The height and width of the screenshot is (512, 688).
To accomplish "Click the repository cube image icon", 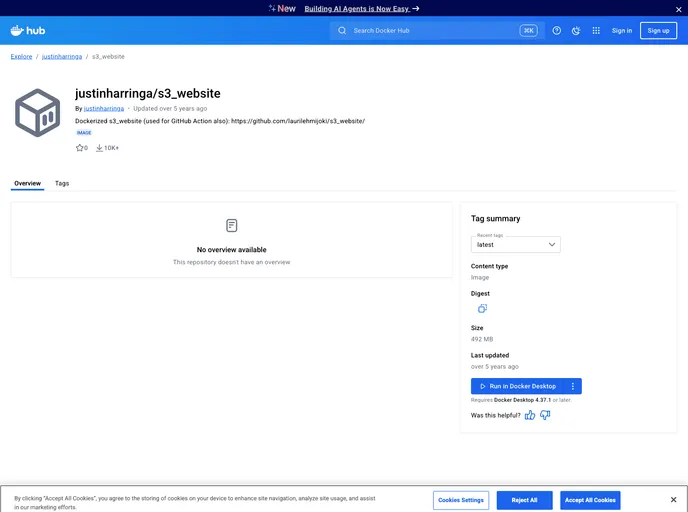I will 37,113.
